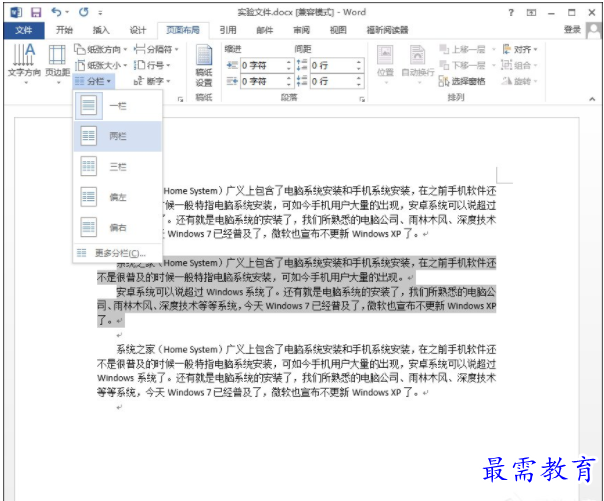Switch to the 开始 tab
This screenshot has height=501, width=604.
[x=64, y=30]
